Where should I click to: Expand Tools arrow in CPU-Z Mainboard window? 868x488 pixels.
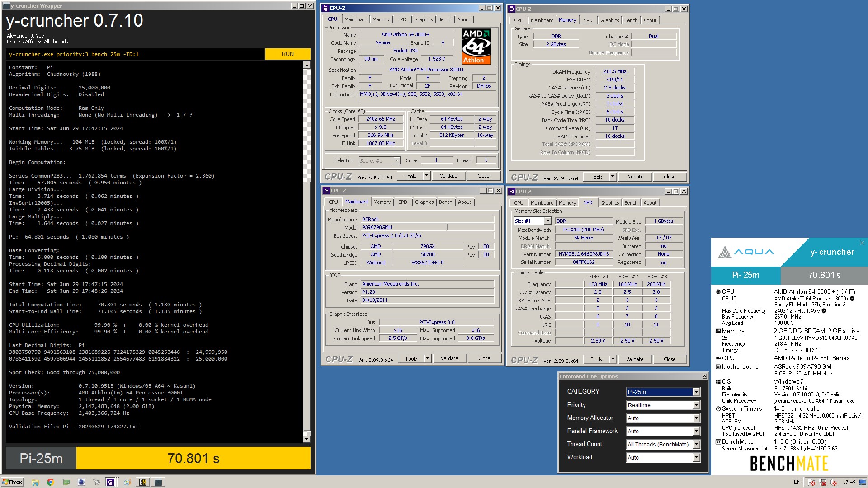427,358
